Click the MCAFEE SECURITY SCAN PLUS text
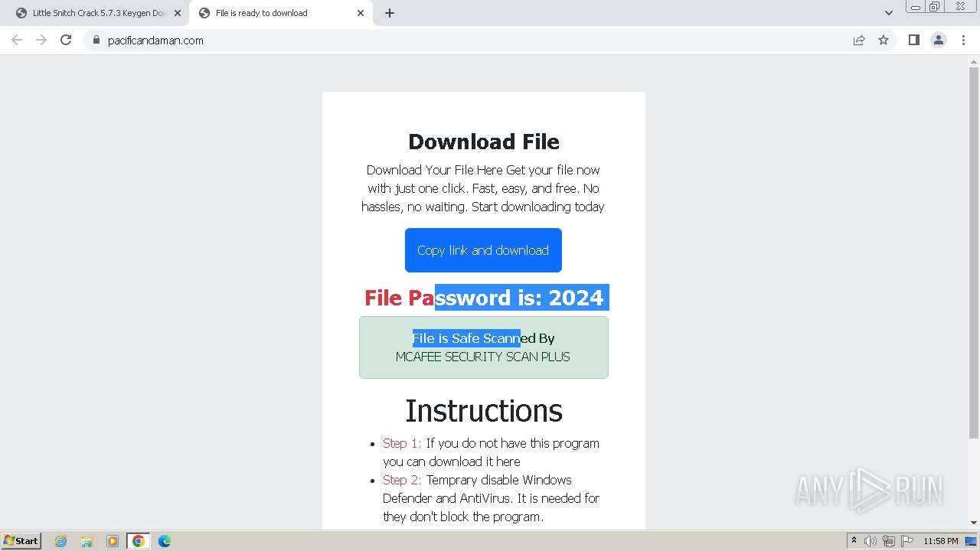The width and height of the screenshot is (980, 551). pos(483,357)
